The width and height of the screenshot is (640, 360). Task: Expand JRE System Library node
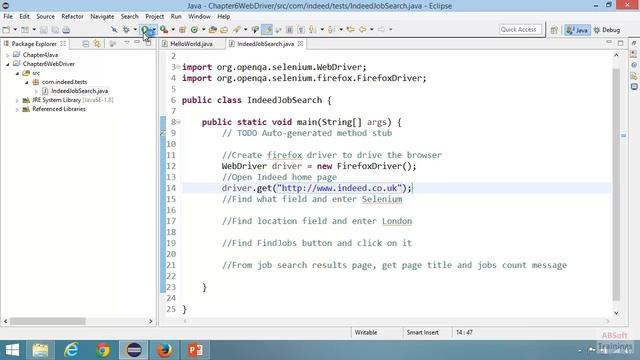pyautogui.click(x=17, y=100)
